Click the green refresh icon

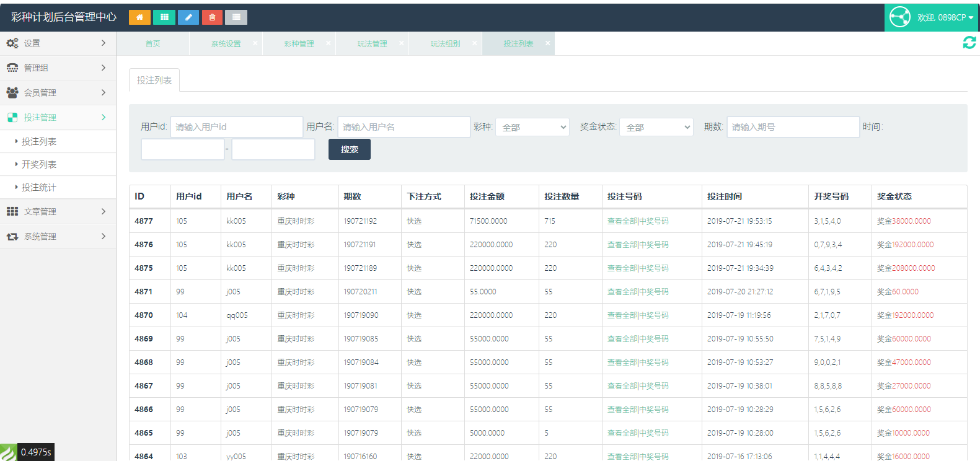coord(969,42)
